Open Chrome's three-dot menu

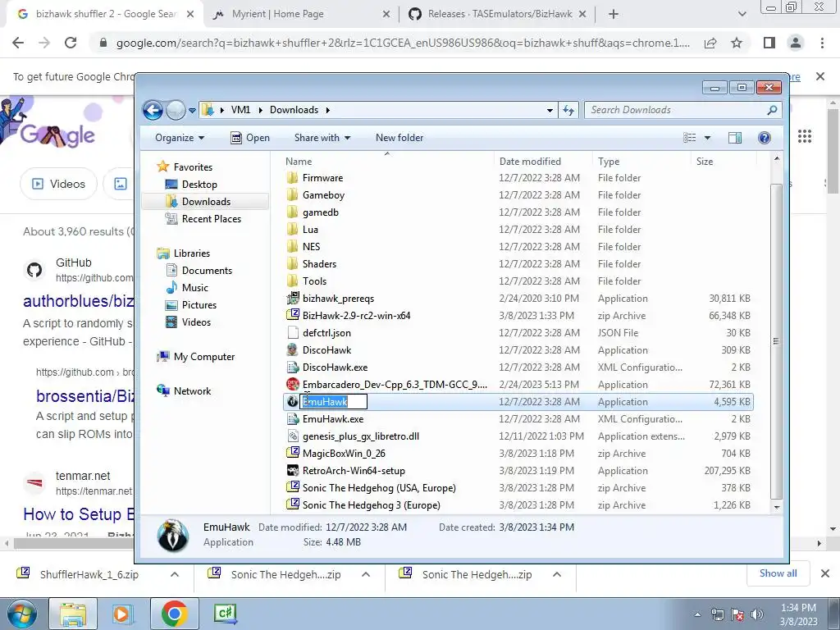coord(822,43)
